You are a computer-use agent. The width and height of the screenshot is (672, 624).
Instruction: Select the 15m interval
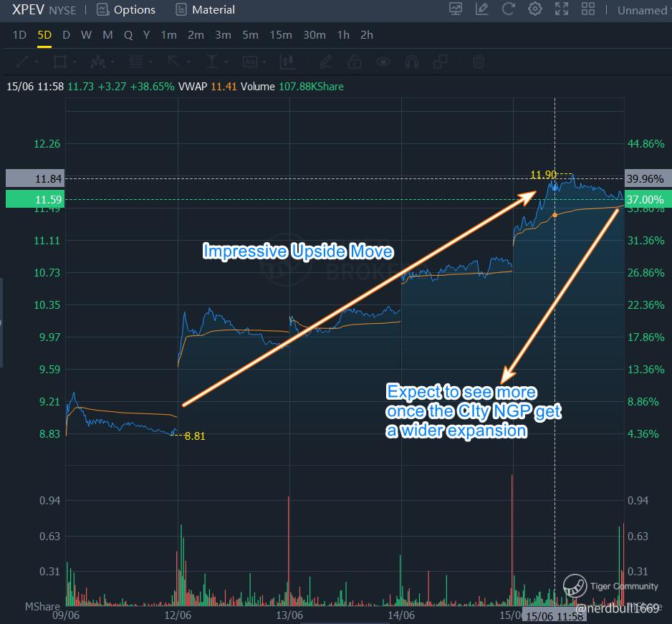coord(281,34)
